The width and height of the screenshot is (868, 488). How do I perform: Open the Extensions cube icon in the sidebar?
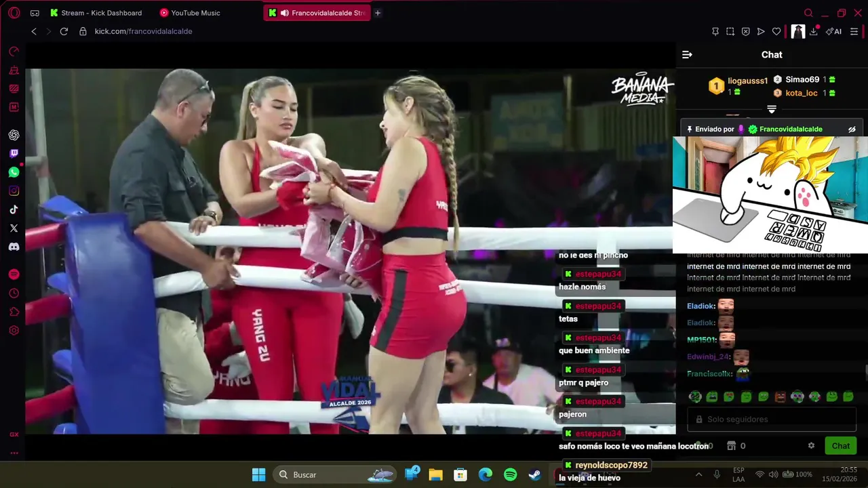tap(14, 312)
